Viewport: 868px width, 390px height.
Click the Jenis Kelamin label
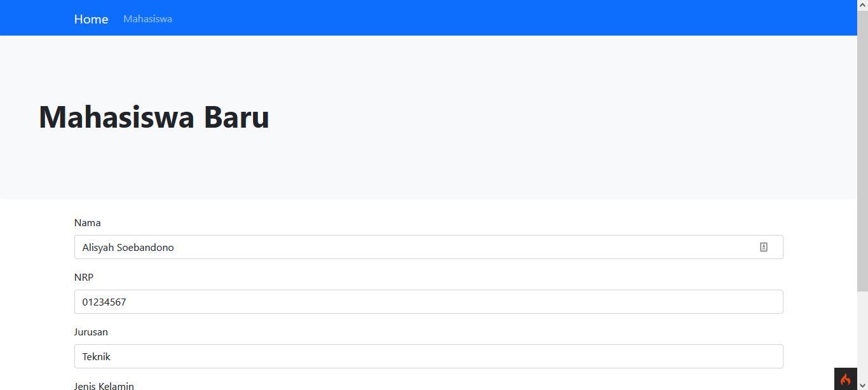pyautogui.click(x=104, y=386)
